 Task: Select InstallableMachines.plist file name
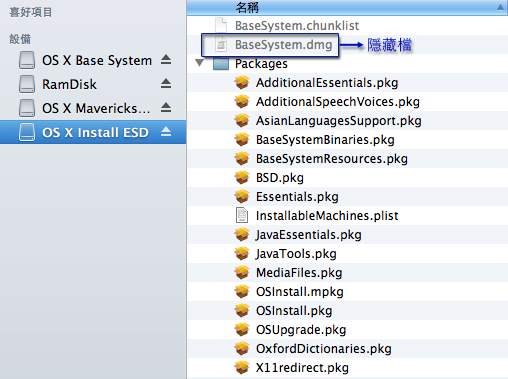tap(327, 216)
